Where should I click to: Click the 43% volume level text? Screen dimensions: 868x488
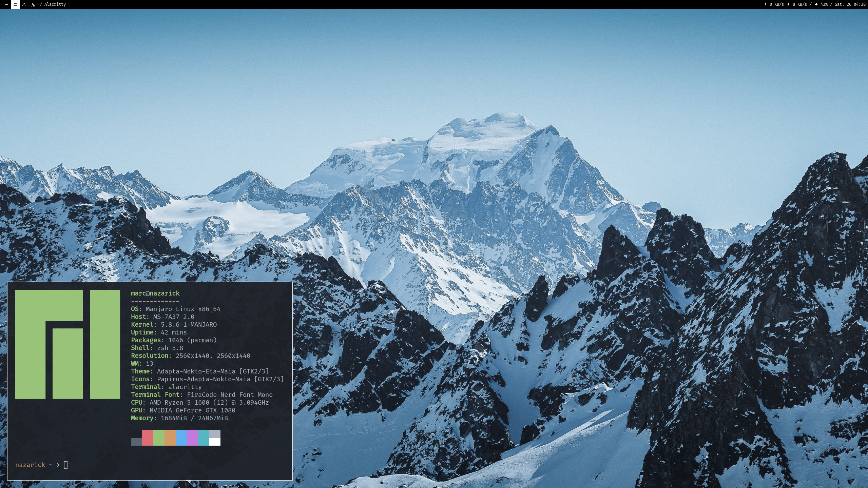point(824,4)
